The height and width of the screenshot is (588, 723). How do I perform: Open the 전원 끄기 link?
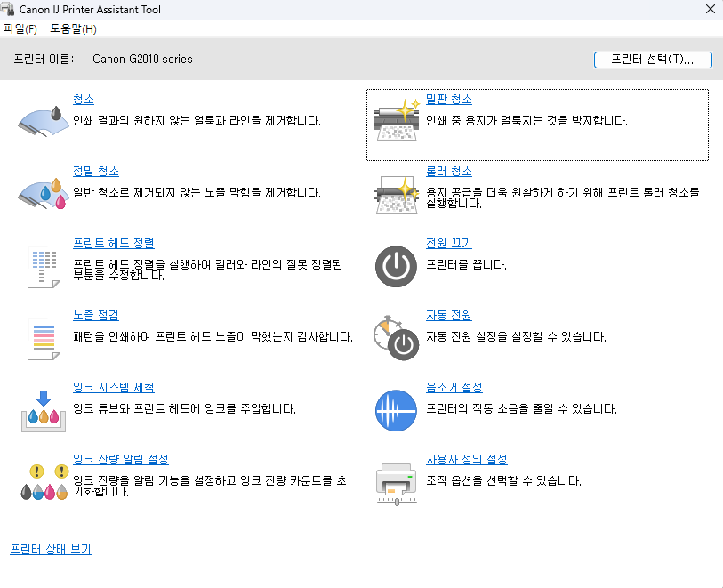point(448,243)
